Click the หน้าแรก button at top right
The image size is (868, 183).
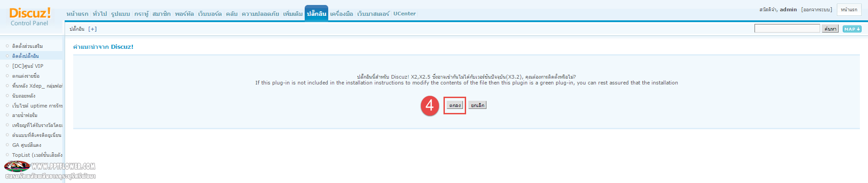(x=849, y=9)
